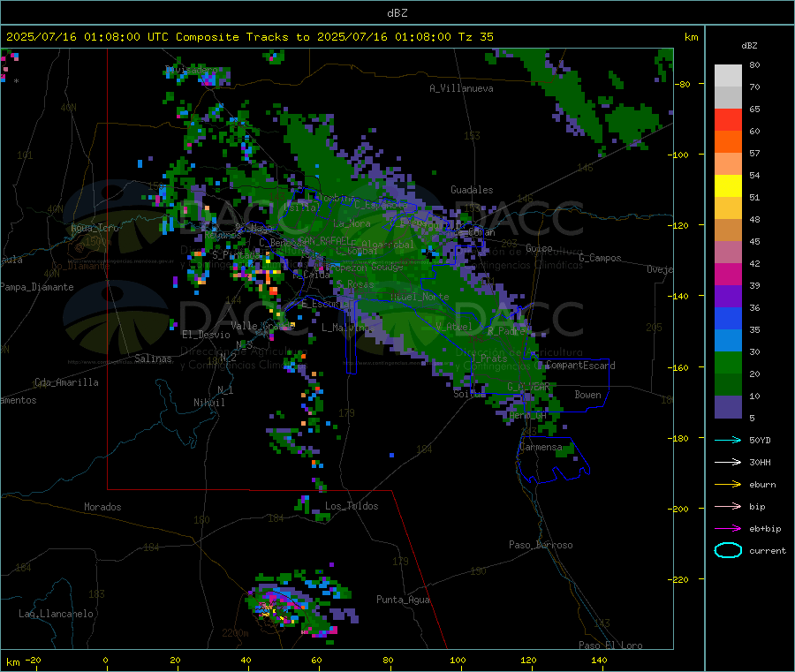Click the cyan 50YD track arrow
The image size is (795, 672).
(x=728, y=440)
